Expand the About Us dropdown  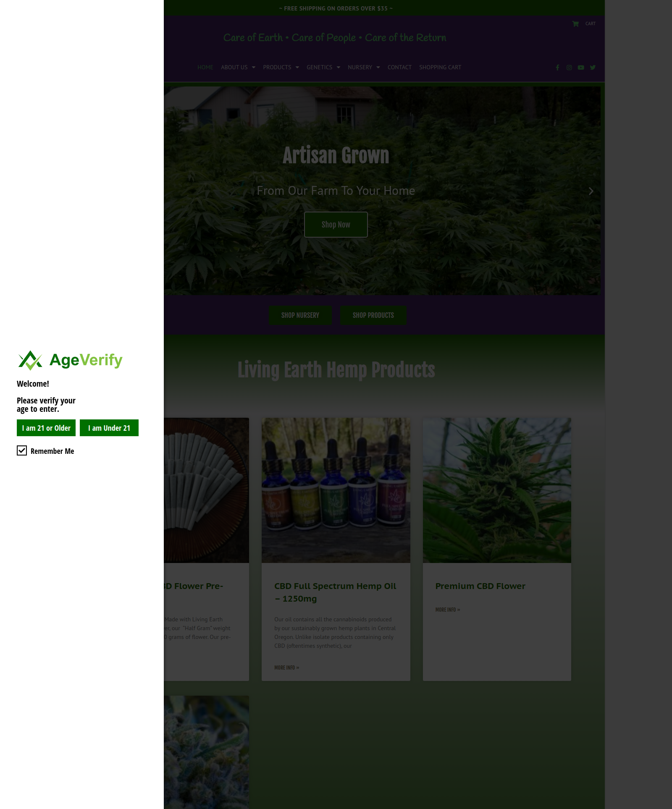[238, 68]
